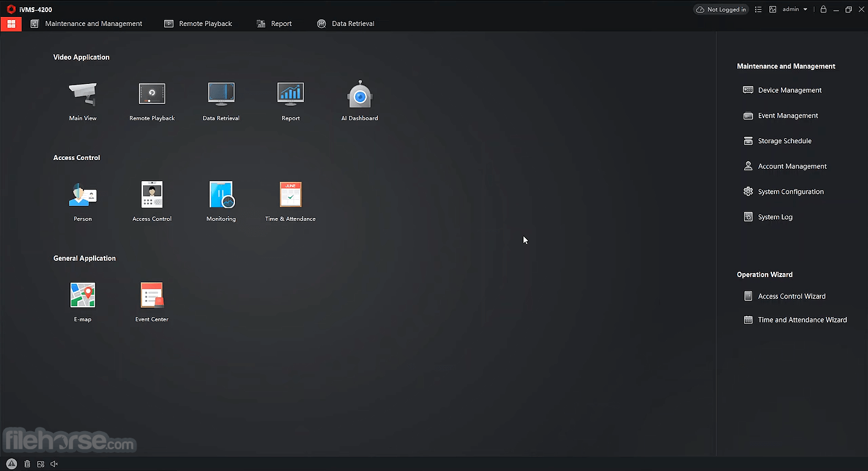Lock the client with padlock icon
The width and height of the screenshot is (868, 471).
823,9
